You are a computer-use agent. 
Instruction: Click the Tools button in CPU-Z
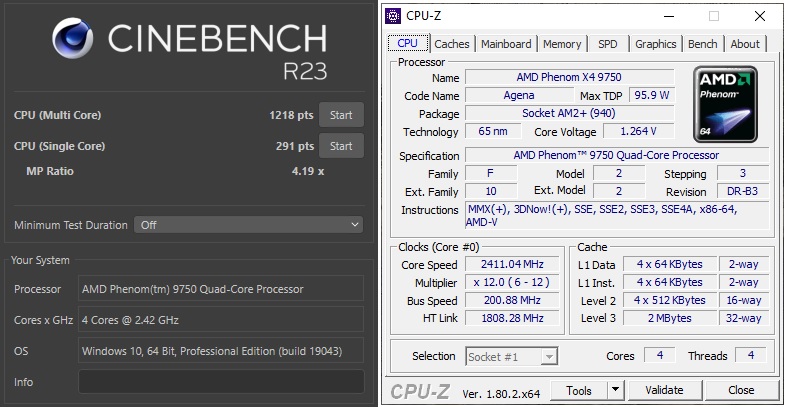tap(578, 390)
